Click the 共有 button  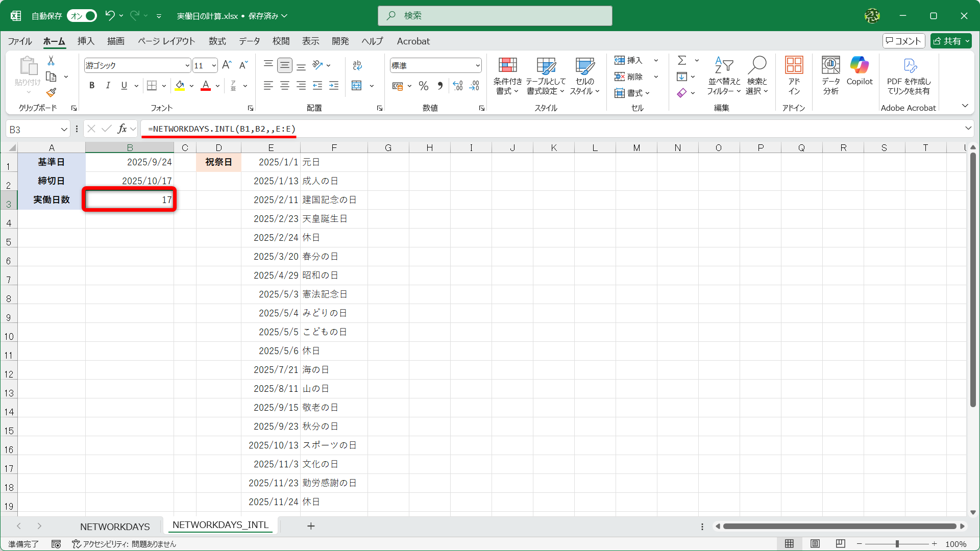(950, 41)
